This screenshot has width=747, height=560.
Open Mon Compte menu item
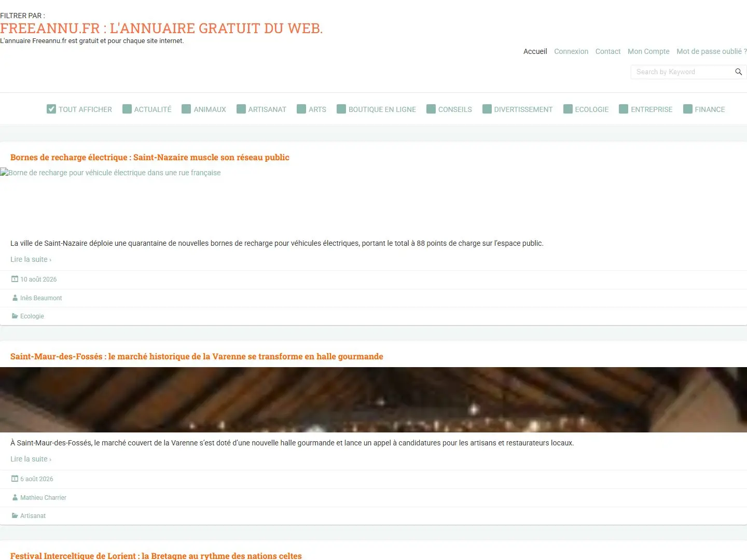coord(648,51)
